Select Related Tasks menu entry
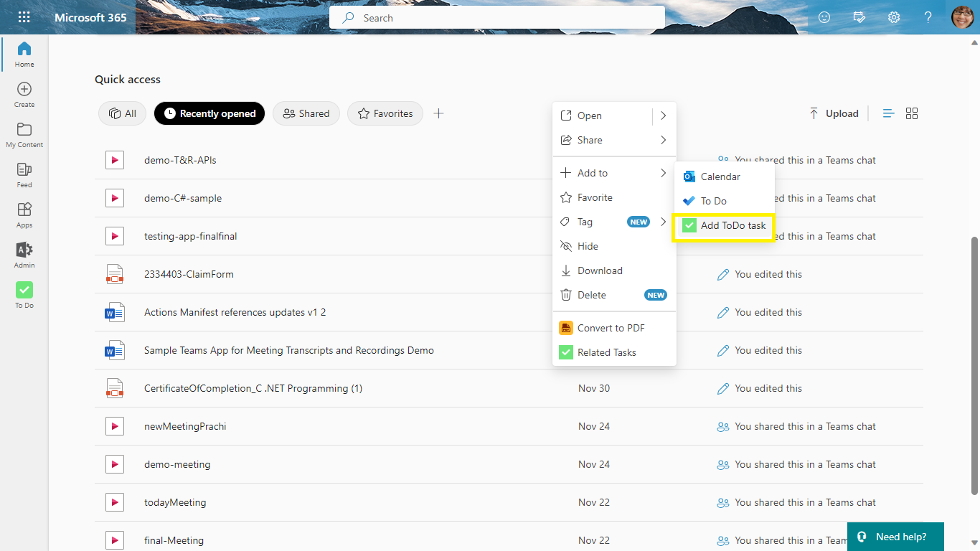980x551 pixels. 614,352
